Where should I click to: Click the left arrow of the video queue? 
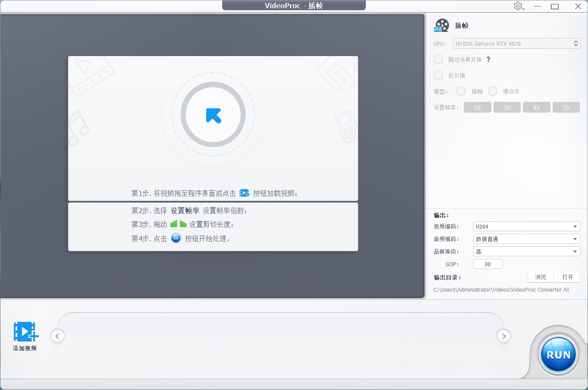coord(57,336)
